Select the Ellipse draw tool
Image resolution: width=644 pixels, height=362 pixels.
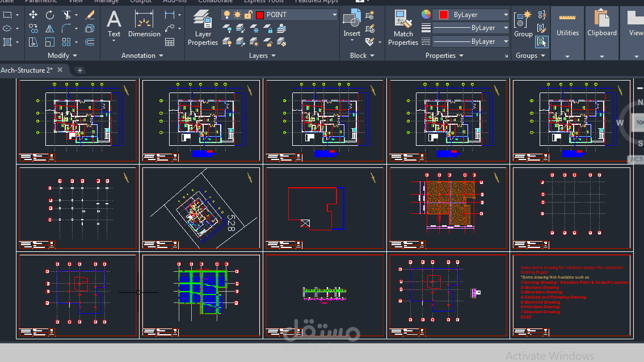[x=7, y=28]
